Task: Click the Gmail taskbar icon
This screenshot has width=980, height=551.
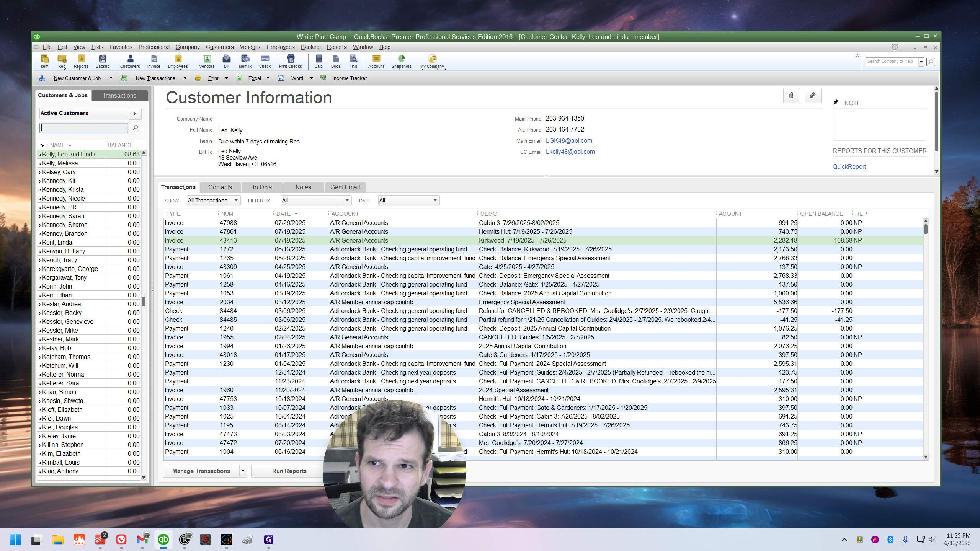Action: 142,540
